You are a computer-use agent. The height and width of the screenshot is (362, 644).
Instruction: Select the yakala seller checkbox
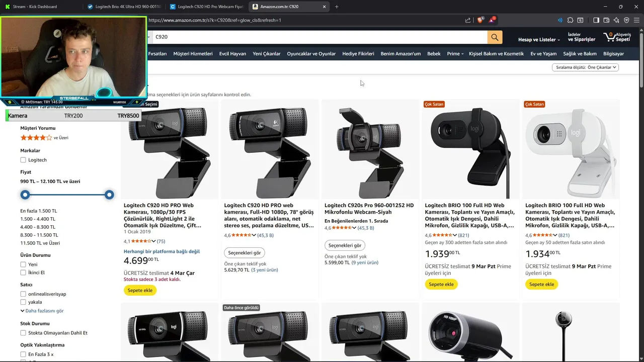[x=23, y=302]
